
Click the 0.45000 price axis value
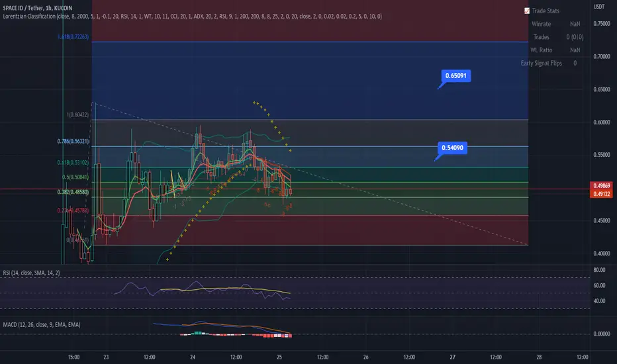tap(602, 221)
